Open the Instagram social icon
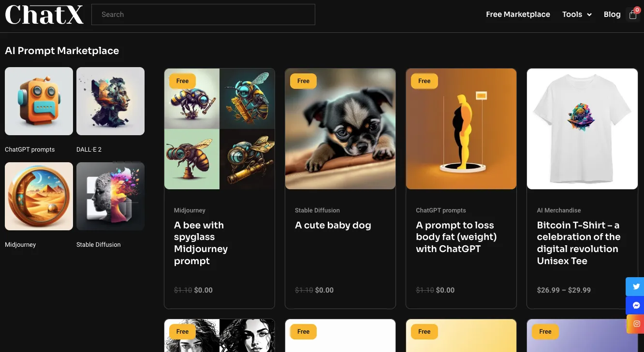Screen dimensions: 644x352 coord(636,324)
